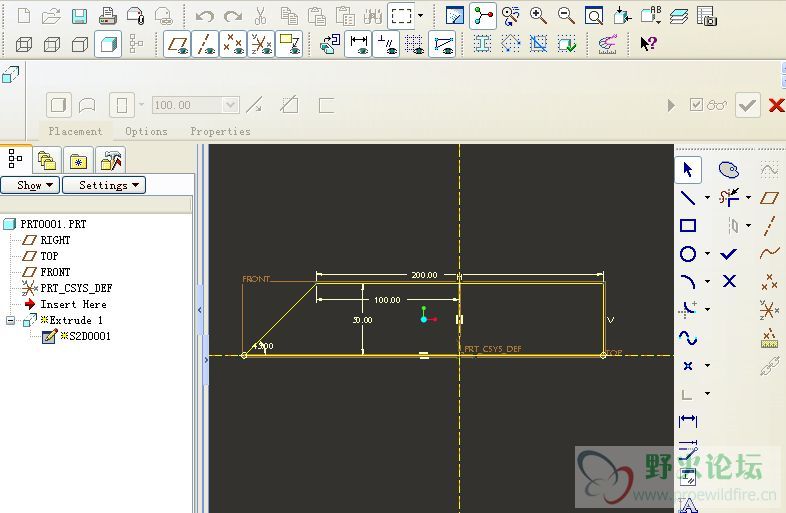Click the Extrude as Surface button
The width and height of the screenshot is (786, 513).
87,105
